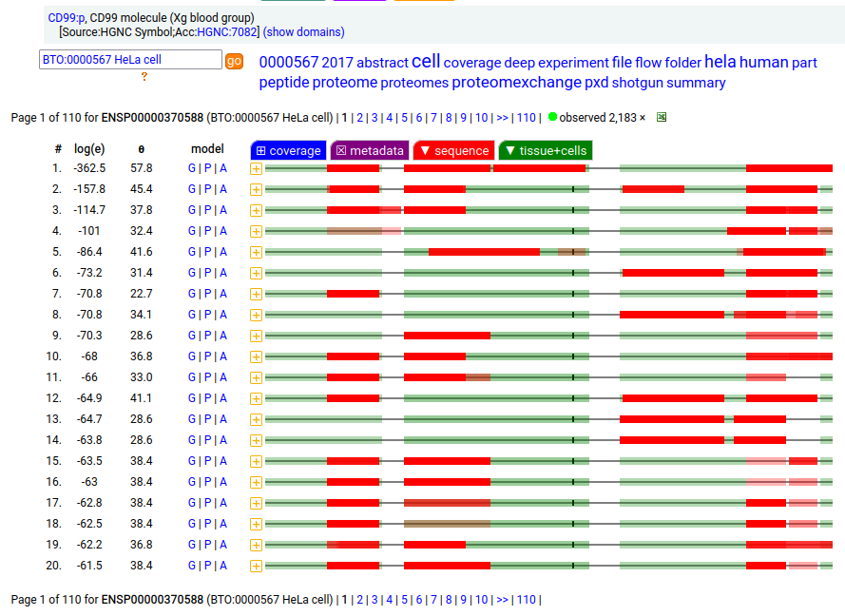
Task: Open the orange question mark help
Action: [144, 77]
